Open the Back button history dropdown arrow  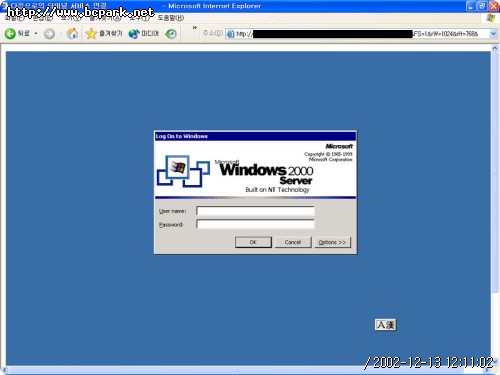pos(36,33)
